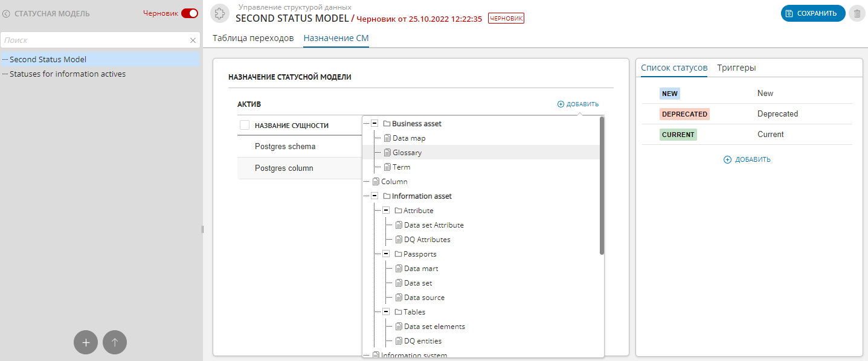Clear the search field with X icon
This screenshot has width=868, height=361.
(x=193, y=40)
